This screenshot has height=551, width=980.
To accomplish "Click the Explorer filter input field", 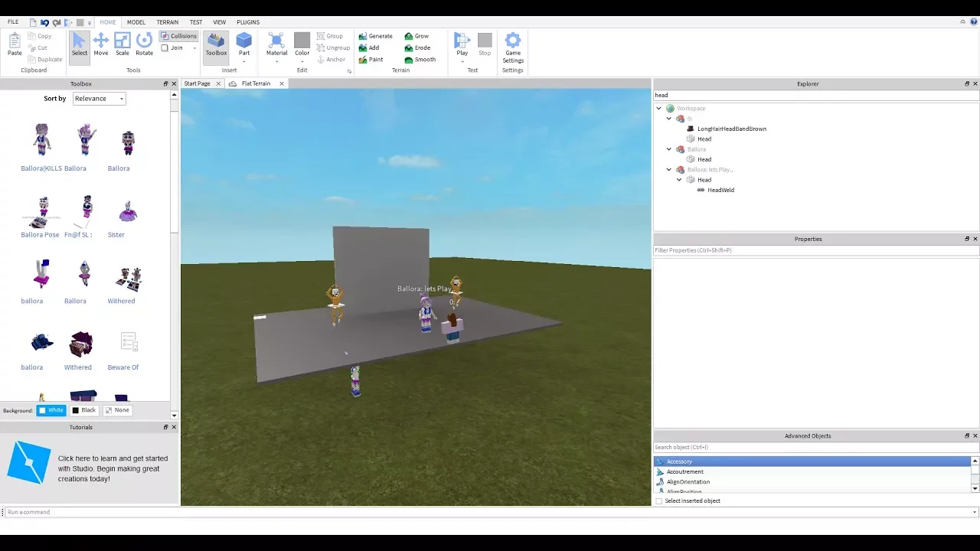I will point(816,96).
